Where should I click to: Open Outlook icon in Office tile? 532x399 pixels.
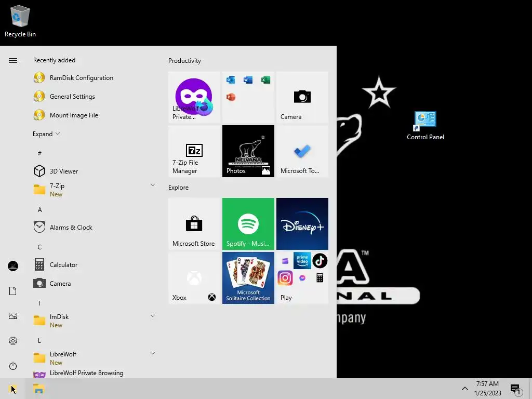click(231, 79)
